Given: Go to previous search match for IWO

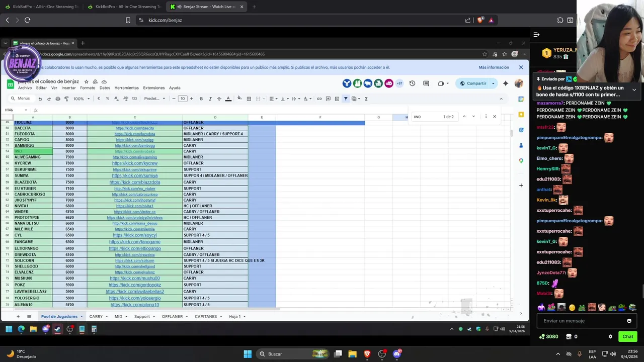Looking at the screenshot, I should point(464,117).
